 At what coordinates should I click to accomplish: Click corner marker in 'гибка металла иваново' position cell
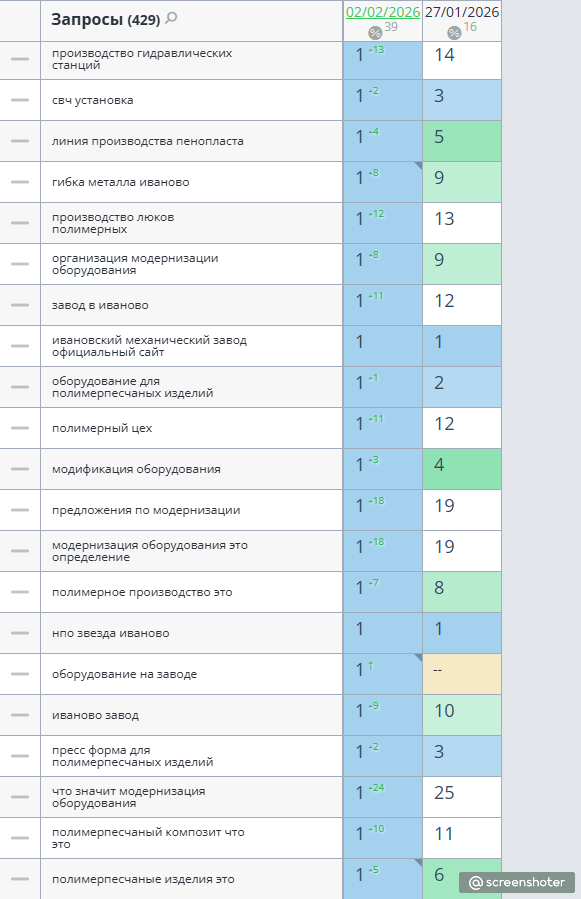tap(419, 165)
